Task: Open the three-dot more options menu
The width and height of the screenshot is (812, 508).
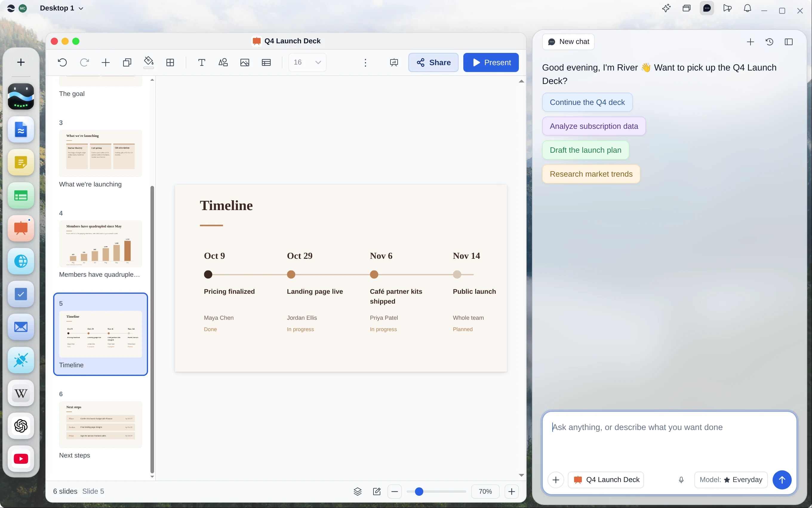Action: (365, 62)
